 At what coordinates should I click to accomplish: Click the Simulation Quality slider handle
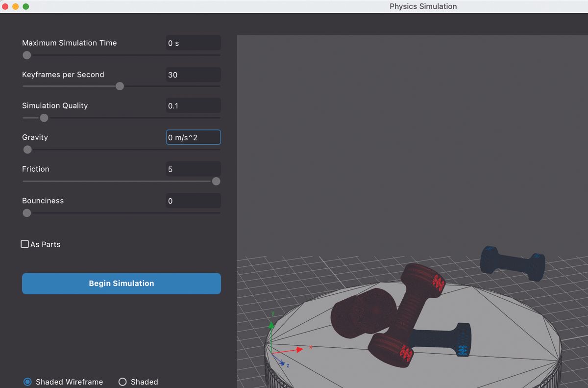pyautogui.click(x=44, y=118)
